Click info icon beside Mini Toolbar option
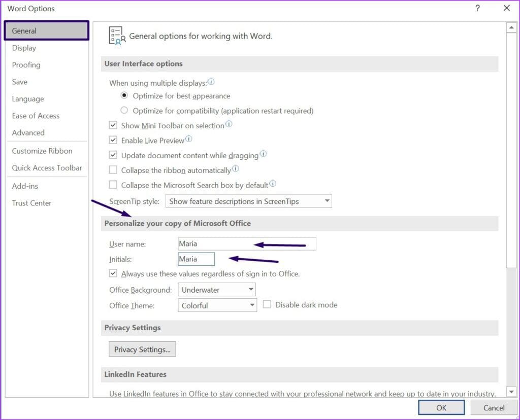 (229, 124)
